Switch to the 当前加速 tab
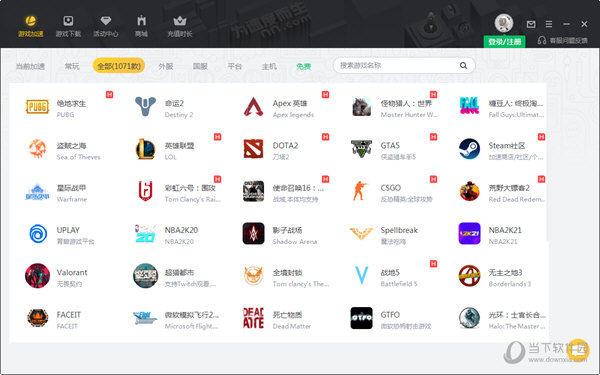Image resolution: width=600 pixels, height=375 pixels. tap(30, 66)
